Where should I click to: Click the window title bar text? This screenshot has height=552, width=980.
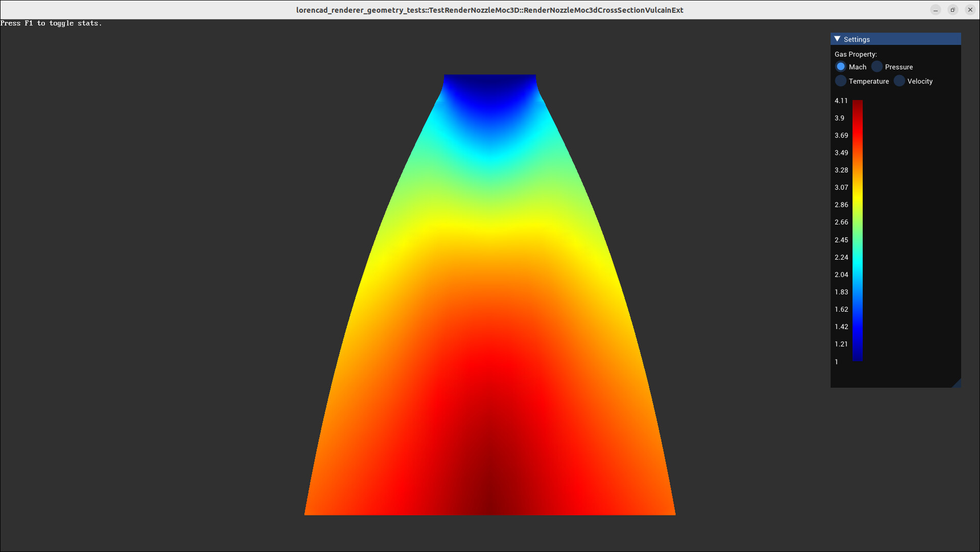coord(489,10)
